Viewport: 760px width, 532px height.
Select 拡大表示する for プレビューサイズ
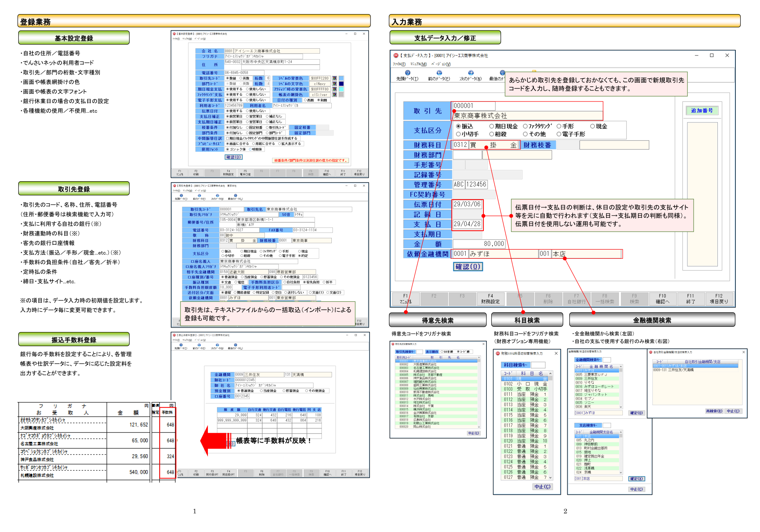(280, 144)
